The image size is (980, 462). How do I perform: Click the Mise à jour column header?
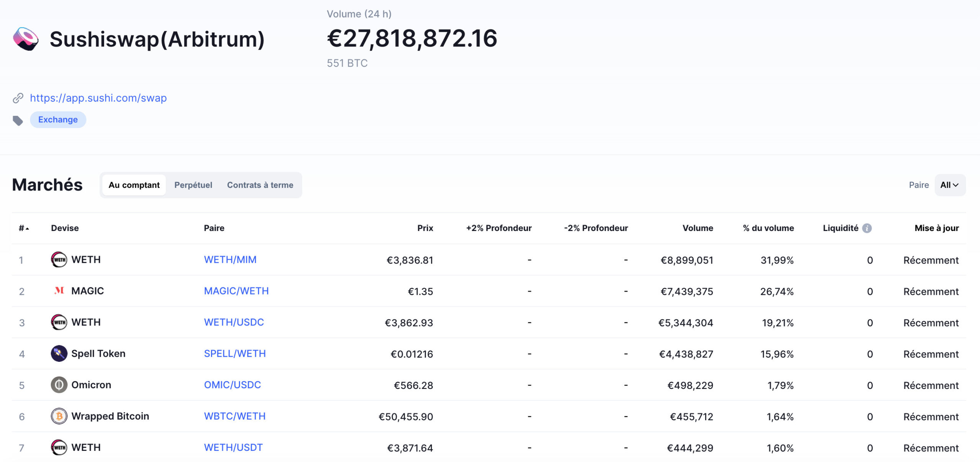coord(937,228)
